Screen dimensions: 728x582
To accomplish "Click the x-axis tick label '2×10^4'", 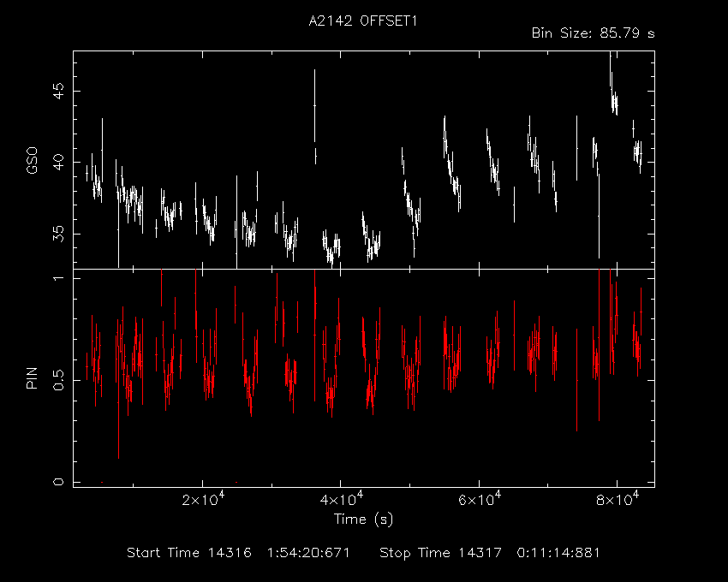I will [203, 499].
